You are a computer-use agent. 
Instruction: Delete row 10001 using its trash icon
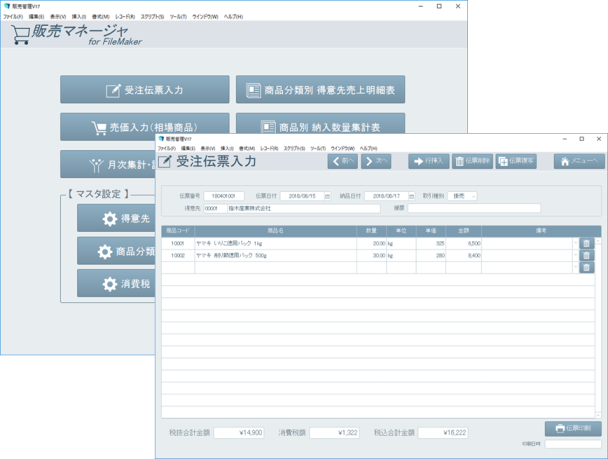(587, 243)
